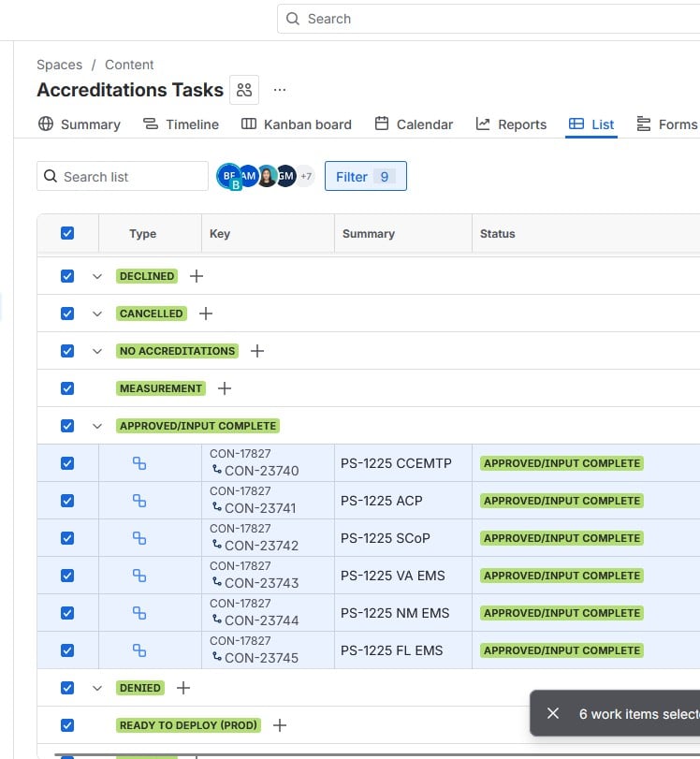Open the Filter 9 button

[366, 176]
